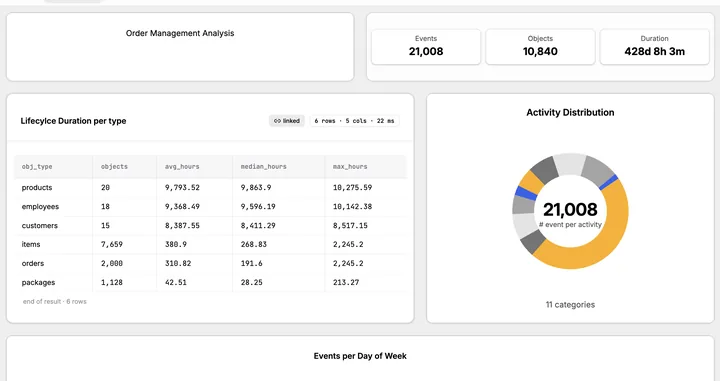Click max_hours value 8,517.15
The image size is (720, 381).
coord(350,225)
